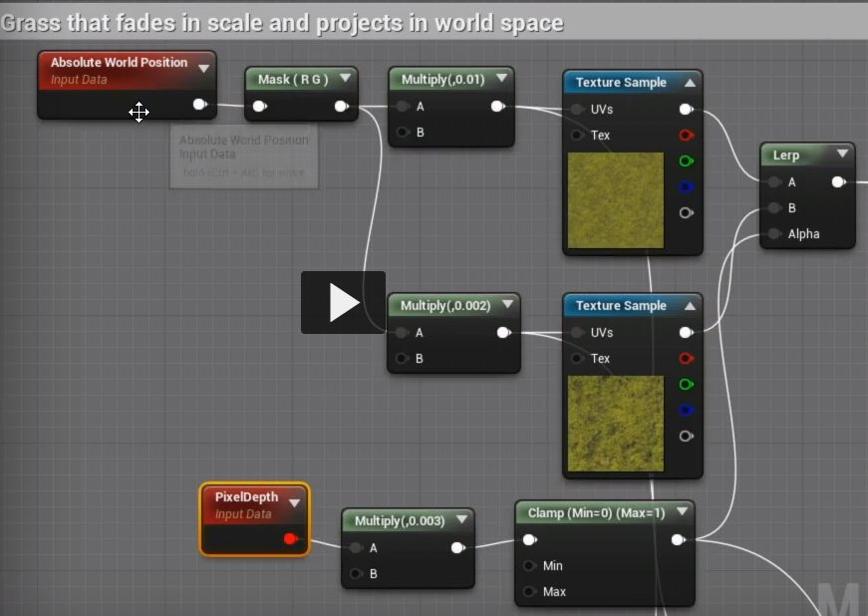Viewport: 868px width, 616px height.
Task: Click the Lerp A input pin
Action: point(775,181)
